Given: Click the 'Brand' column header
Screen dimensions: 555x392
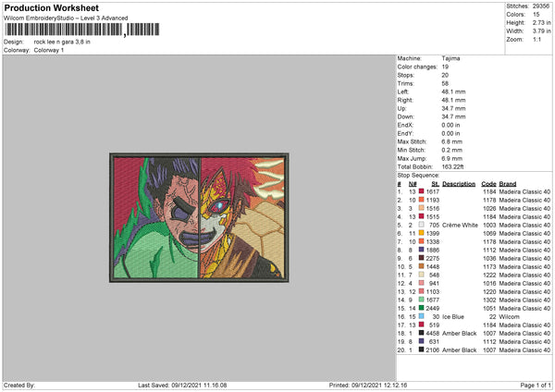Looking at the screenshot, I should (508, 184).
